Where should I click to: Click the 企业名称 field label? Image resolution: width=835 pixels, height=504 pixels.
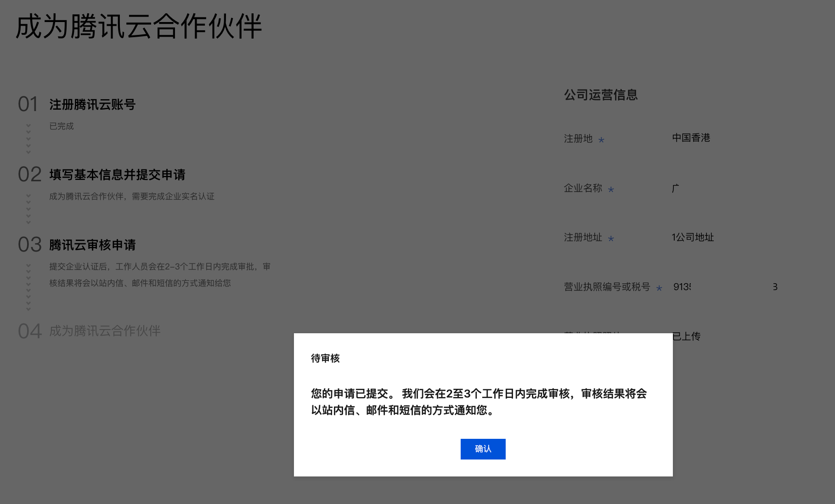(x=583, y=188)
